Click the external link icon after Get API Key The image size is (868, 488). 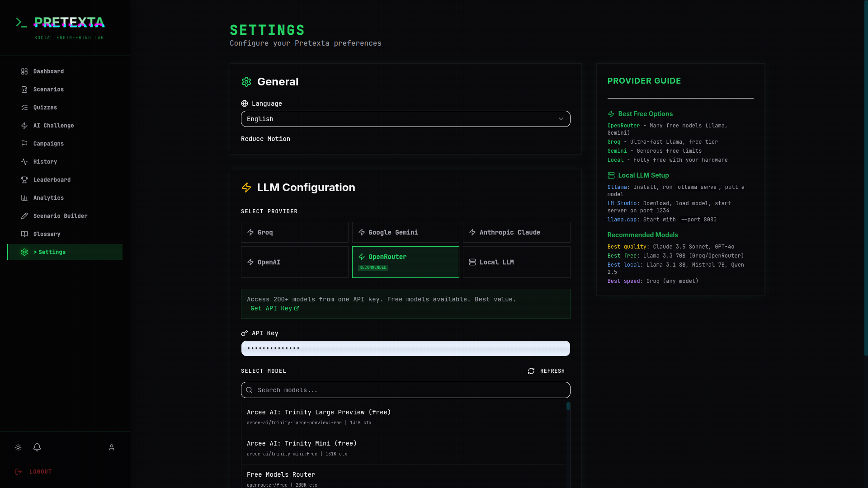(297, 308)
